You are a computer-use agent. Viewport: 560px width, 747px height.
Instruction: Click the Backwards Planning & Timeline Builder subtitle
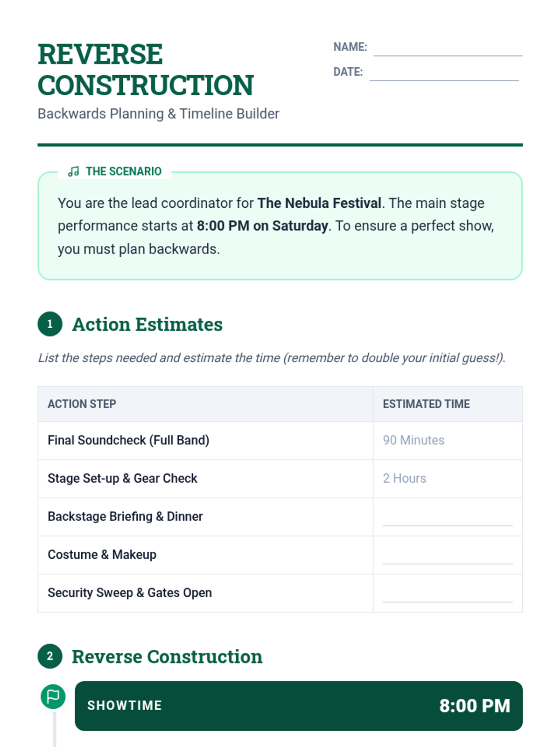pos(158,114)
